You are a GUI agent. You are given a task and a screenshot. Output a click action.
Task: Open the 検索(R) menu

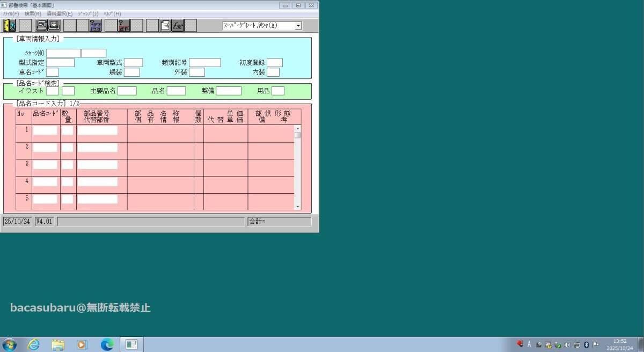(x=32, y=13)
